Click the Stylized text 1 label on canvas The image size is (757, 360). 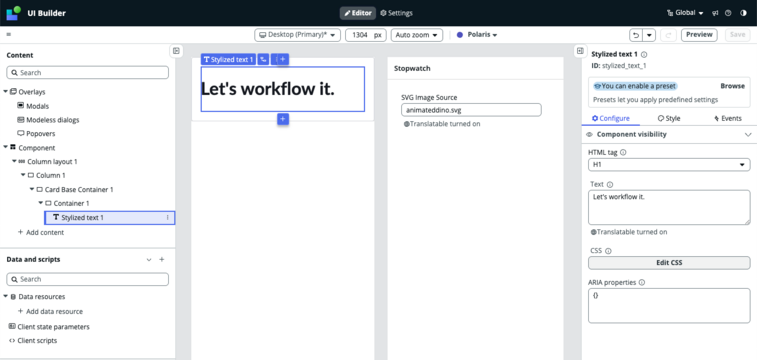[228, 59]
